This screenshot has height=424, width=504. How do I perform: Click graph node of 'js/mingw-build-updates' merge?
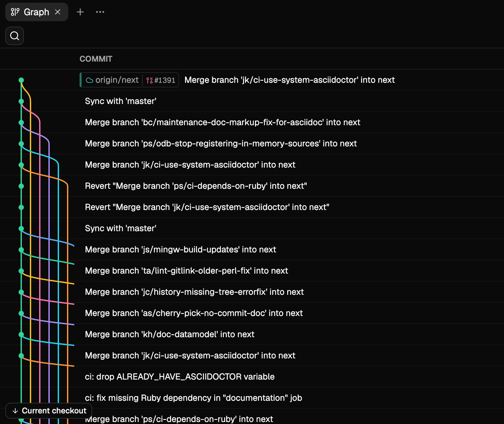(21, 250)
